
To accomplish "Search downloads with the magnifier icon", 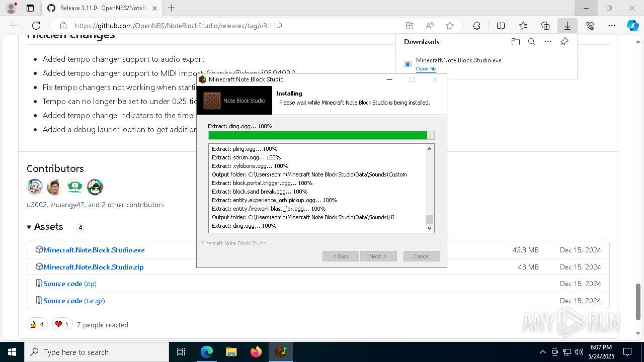I will click(532, 42).
